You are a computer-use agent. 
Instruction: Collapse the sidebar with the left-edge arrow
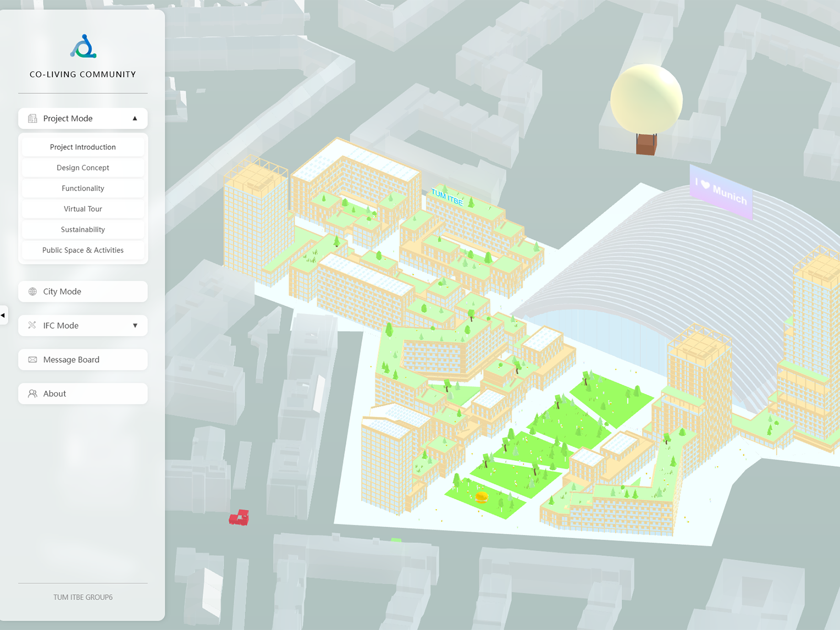(x=3, y=315)
